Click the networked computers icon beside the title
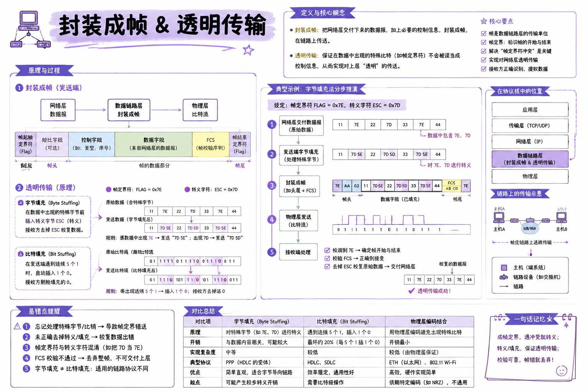 (30, 30)
